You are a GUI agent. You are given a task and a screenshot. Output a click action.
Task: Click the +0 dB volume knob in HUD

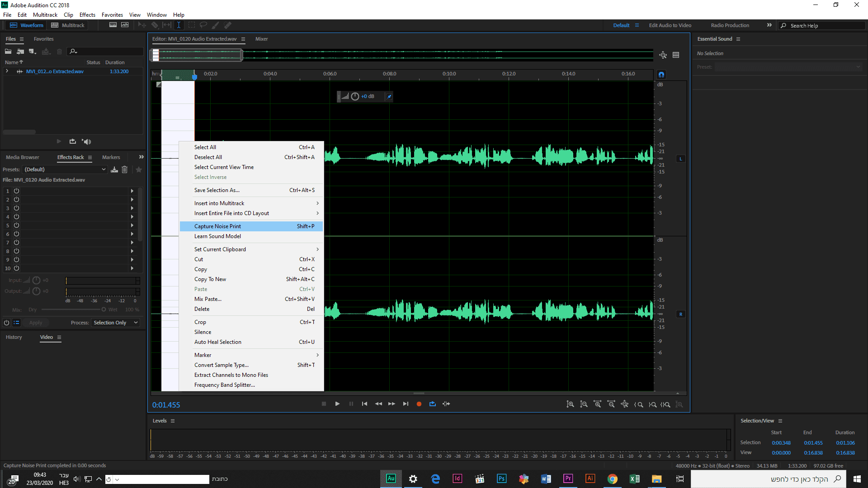355,96
